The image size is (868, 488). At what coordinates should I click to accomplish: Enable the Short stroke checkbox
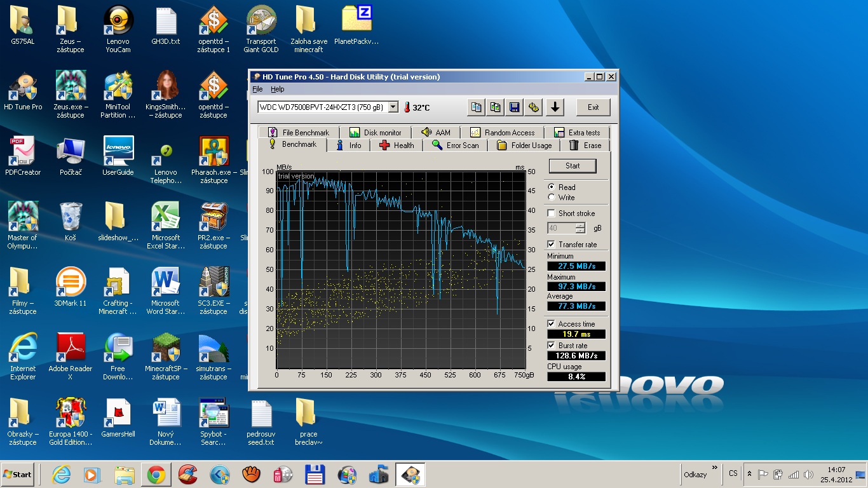(x=552, y=213)
